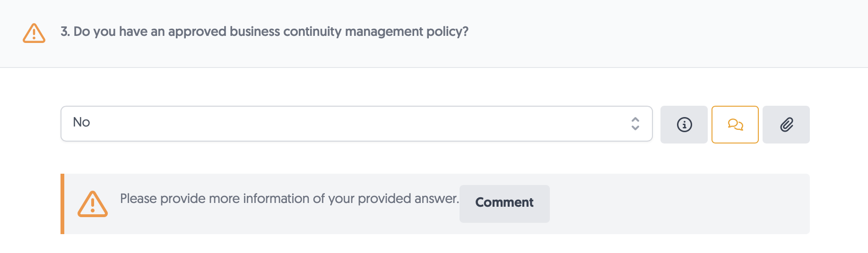Add a comment via the grey Comment button
Screen dimensions: 868x253
point(504,203)
